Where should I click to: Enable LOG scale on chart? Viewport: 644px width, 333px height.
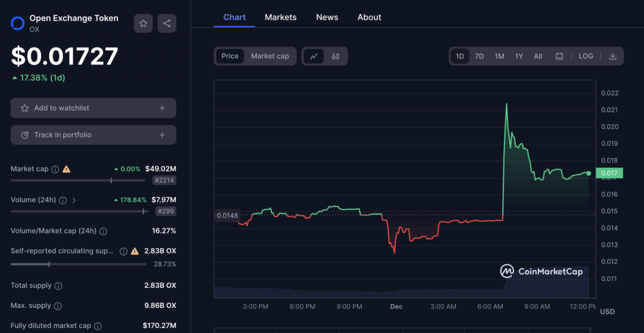586,56
